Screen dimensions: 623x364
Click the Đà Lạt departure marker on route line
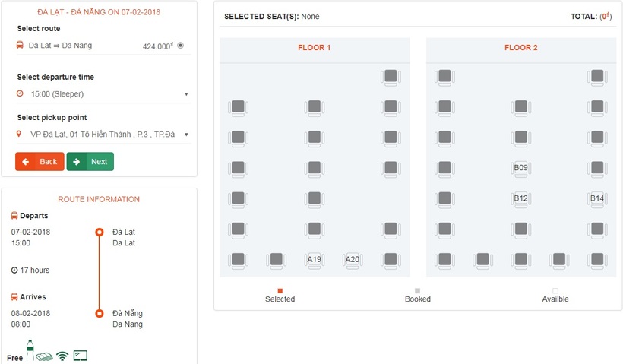click(100, 232)
